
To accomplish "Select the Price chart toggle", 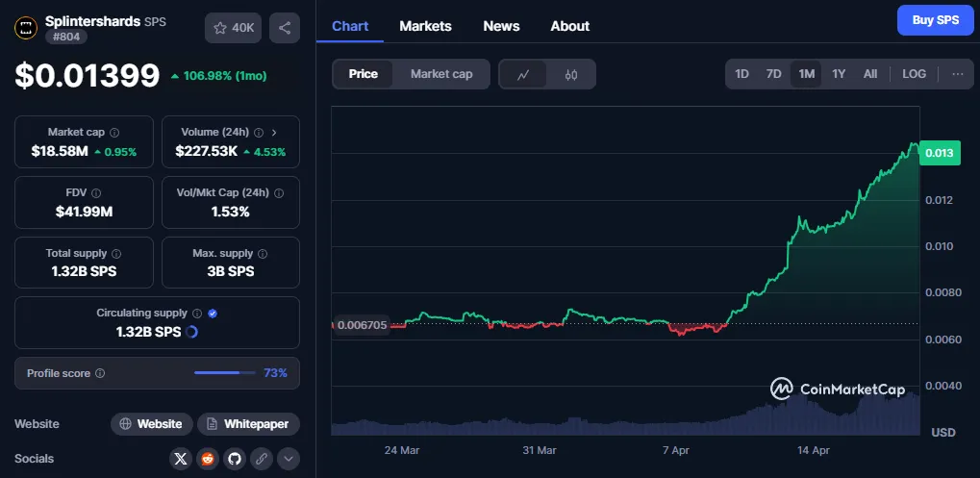I will pyautogui.click(x=364, y=74).
